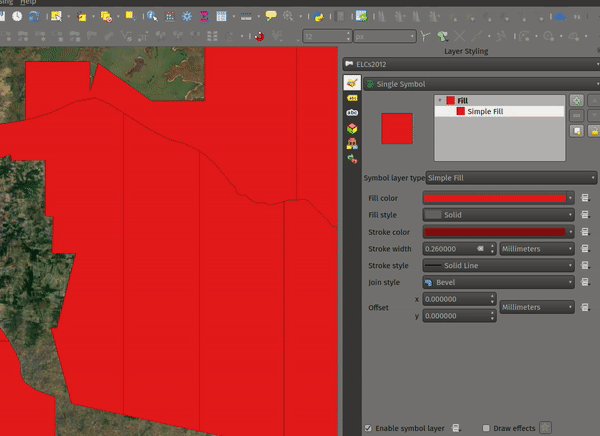Viewport: 600px width, 436px height.
Task: Open data-defined override for Fill color
Action: click(x=584, y=198)
